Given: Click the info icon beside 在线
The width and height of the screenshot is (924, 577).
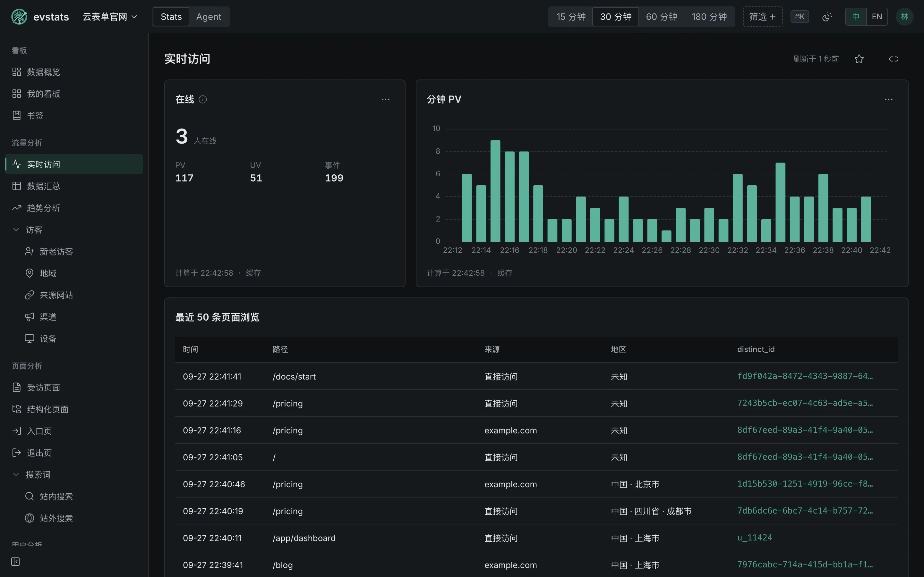Looking at the screenshot, I should point(203,100).
